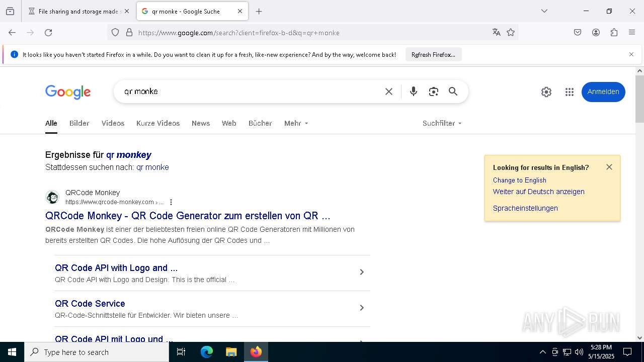Click into the Google search input field
This screenshot has height=362, width=644.
(249, 92)
